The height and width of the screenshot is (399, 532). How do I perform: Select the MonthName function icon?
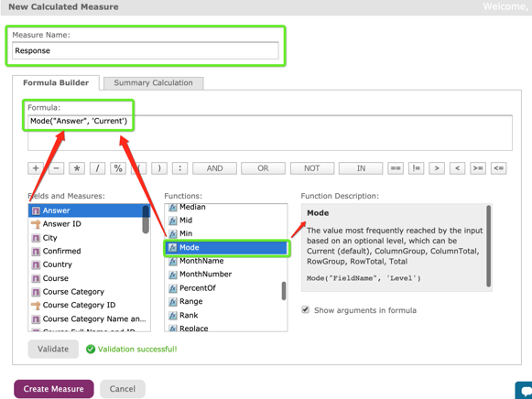(x=173, y=261)
